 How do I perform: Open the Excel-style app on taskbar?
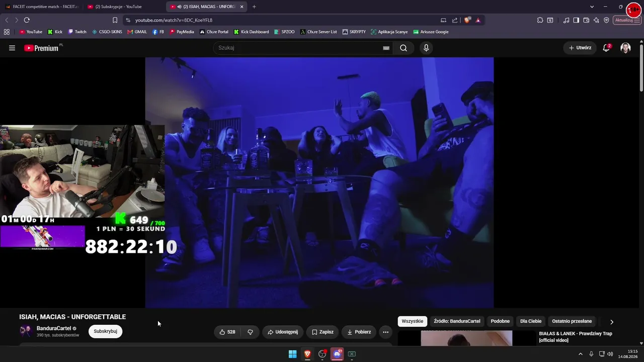(352, 354)
